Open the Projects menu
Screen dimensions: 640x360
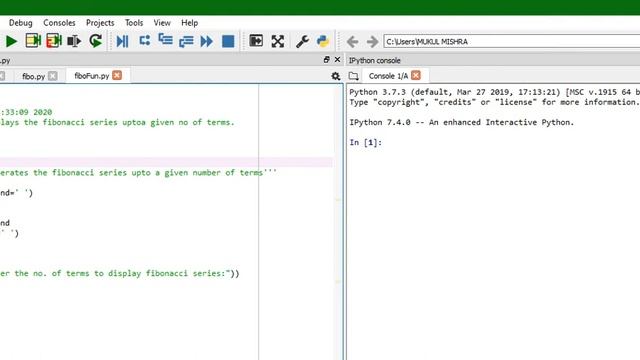(x=100, y=23)
